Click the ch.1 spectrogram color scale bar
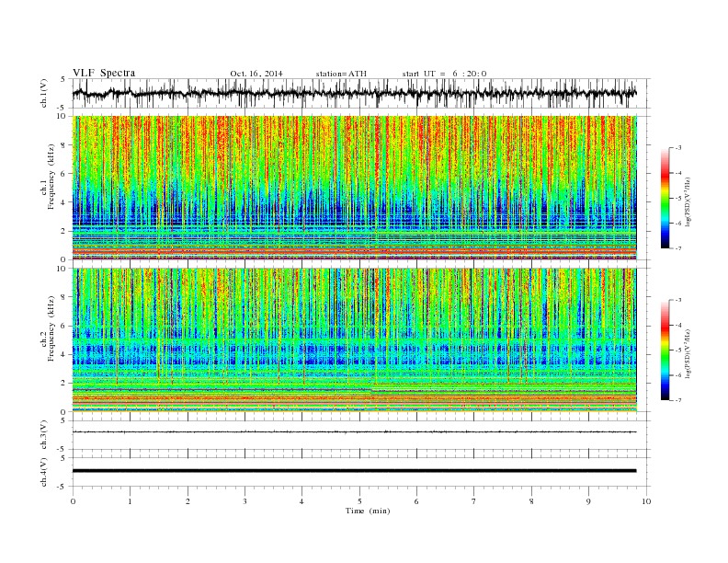The image size is (728, 563). pyautogui.click(x=665, y=198)
